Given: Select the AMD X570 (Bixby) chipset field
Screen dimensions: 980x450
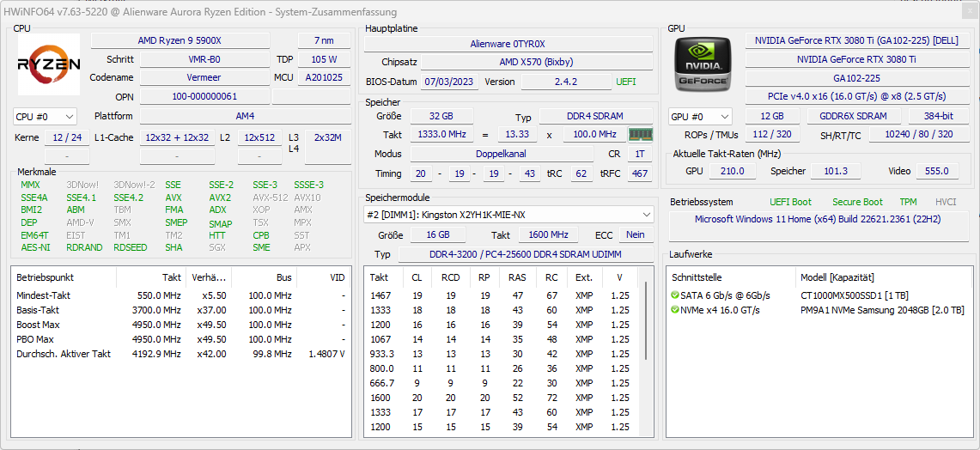Looking at the screenshot, I should pos(536,62).
